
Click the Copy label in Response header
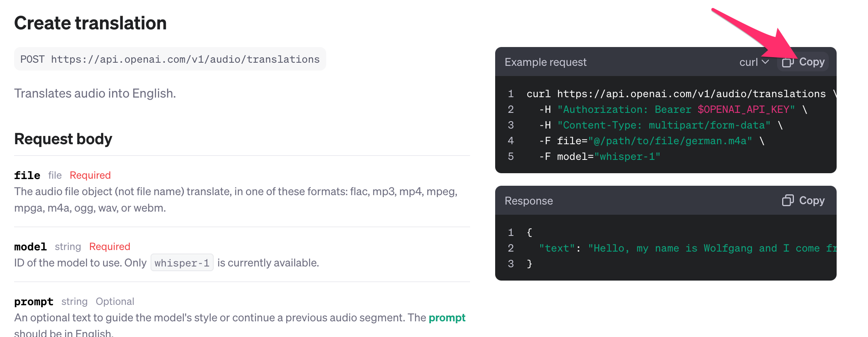(x=812, y=201)
